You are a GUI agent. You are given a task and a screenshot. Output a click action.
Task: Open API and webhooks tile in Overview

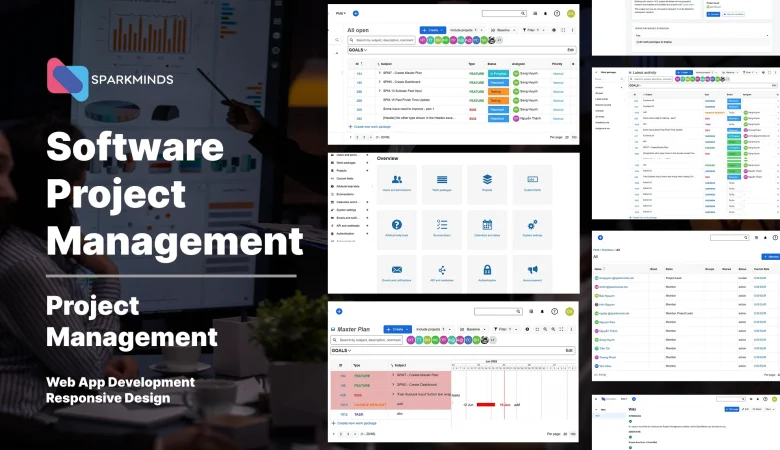[442, 274]
